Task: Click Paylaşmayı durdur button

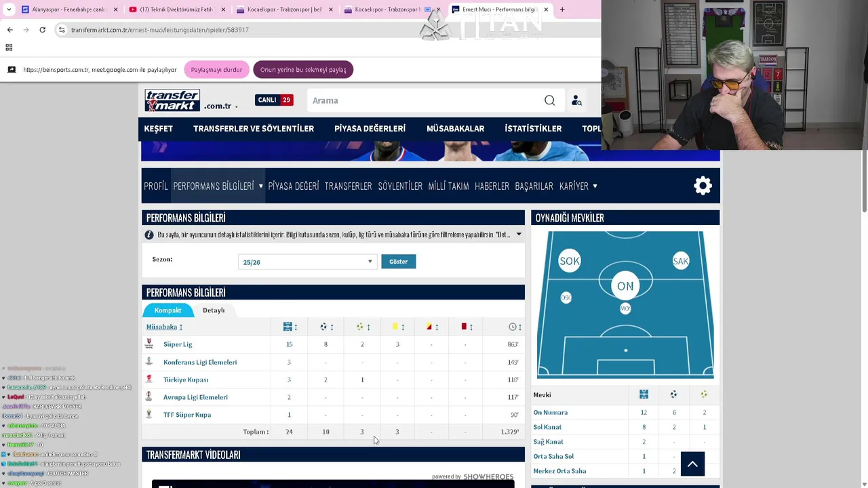Action: (216, 70)
